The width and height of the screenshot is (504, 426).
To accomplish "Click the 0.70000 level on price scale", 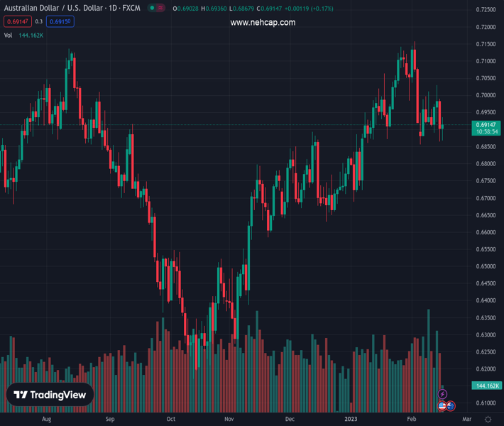I will pos(486,95).
